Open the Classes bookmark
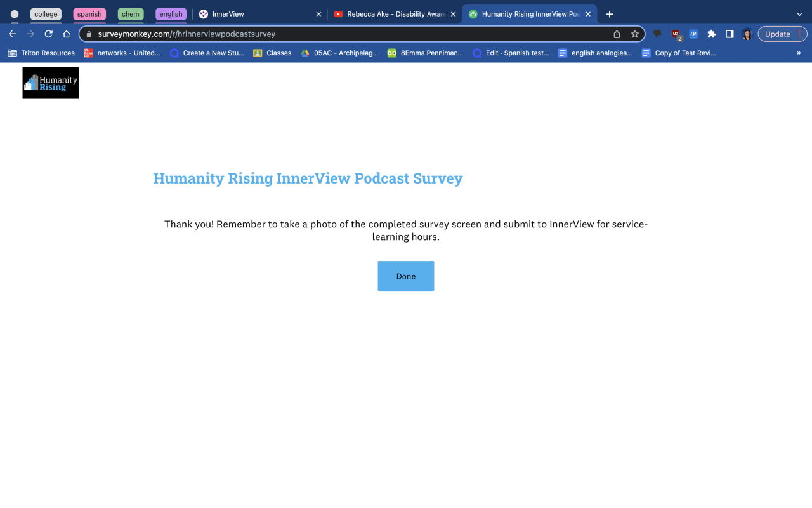 tap(272, 53)
